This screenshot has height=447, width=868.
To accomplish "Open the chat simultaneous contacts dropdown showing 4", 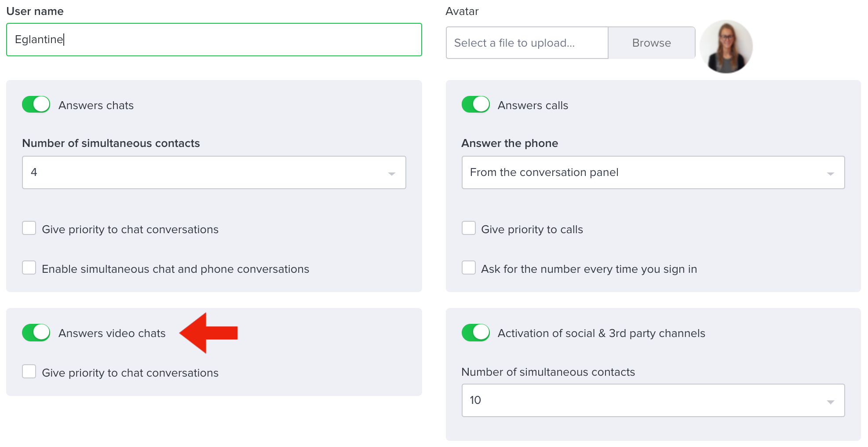I will (214, 172).
